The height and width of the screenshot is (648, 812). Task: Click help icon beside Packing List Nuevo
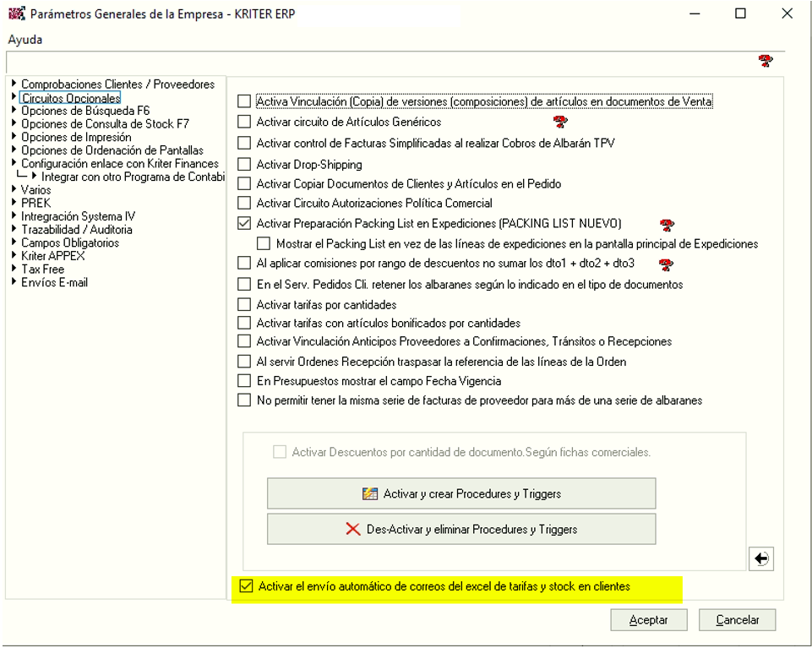pyautogui.click(x=667, y=225)
